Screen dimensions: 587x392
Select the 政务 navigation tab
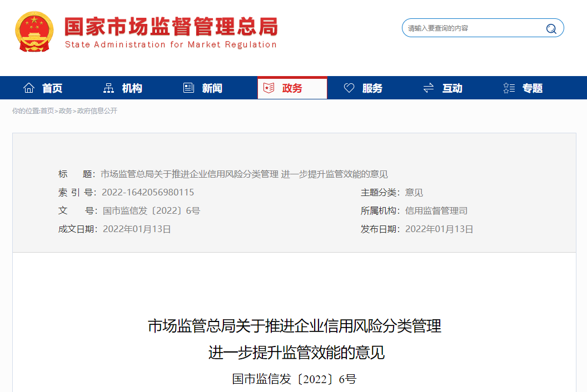tap(292, 88)
